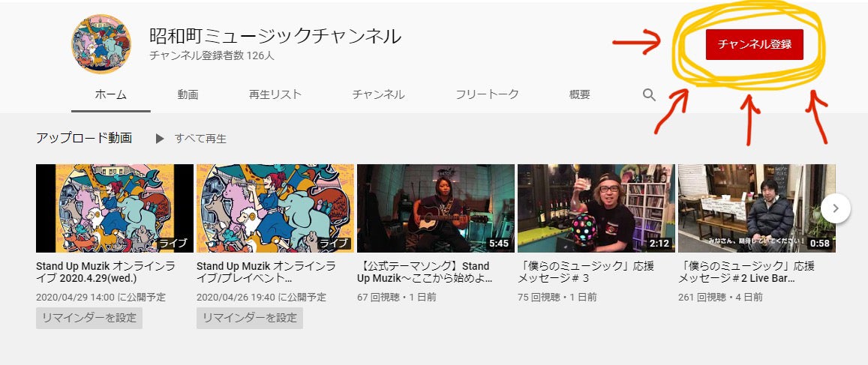
Task: Click the channel search magnifier icon
Action: point(649,94)
